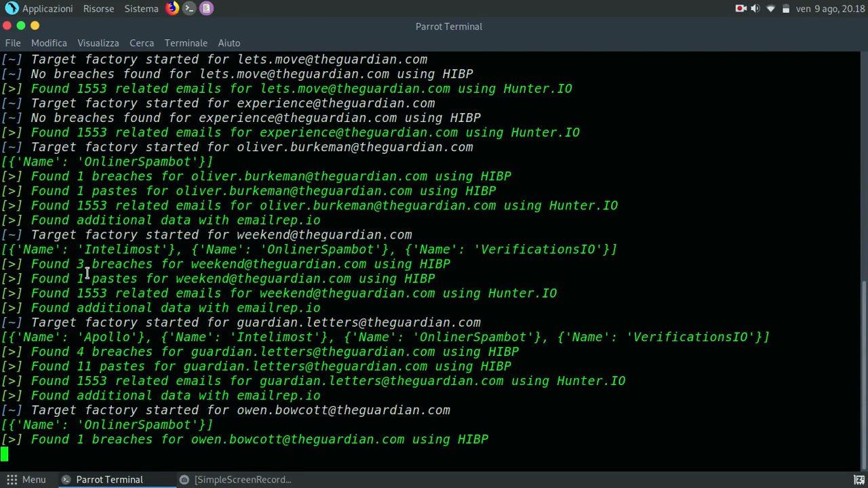The image size is (868, 488).
Task: Click the three-name list starting with 'Intelimost'
Action: (309, 249)
